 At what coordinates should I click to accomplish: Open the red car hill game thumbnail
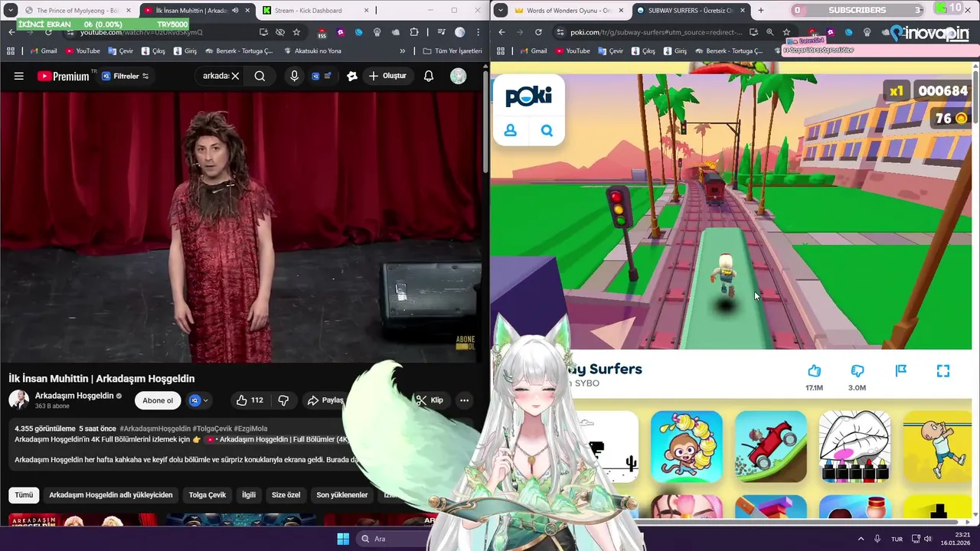point(771,447)
